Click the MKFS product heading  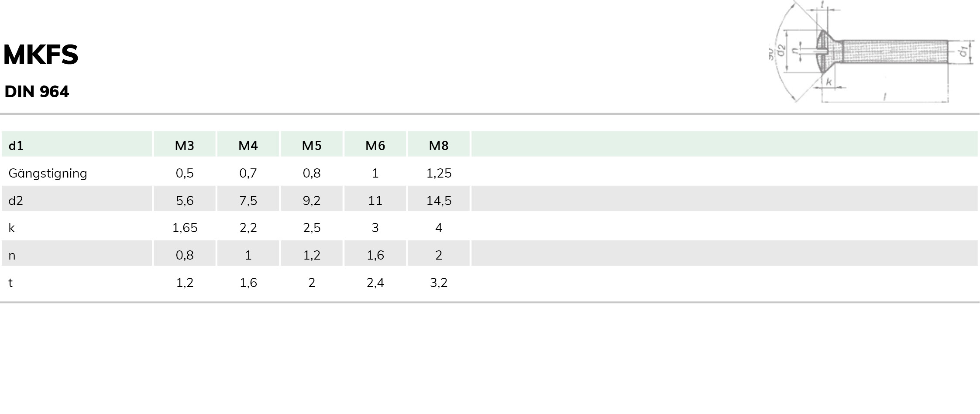[41, 55]
